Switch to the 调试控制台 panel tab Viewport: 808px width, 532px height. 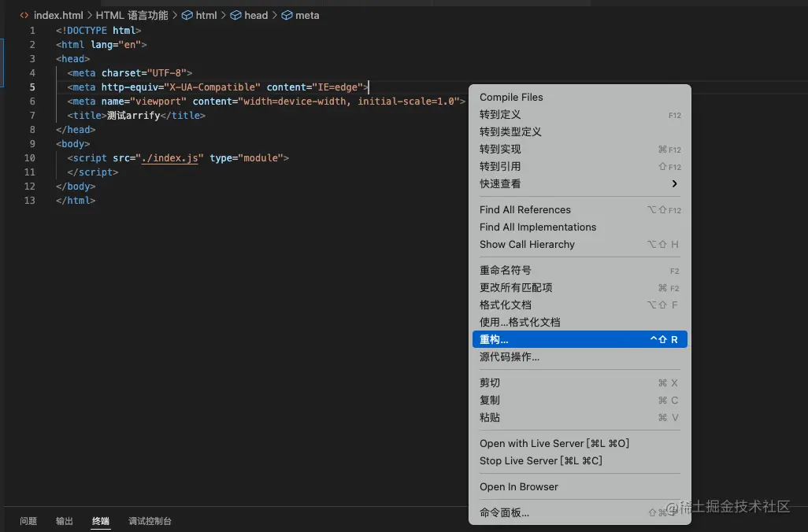[150, 521]
